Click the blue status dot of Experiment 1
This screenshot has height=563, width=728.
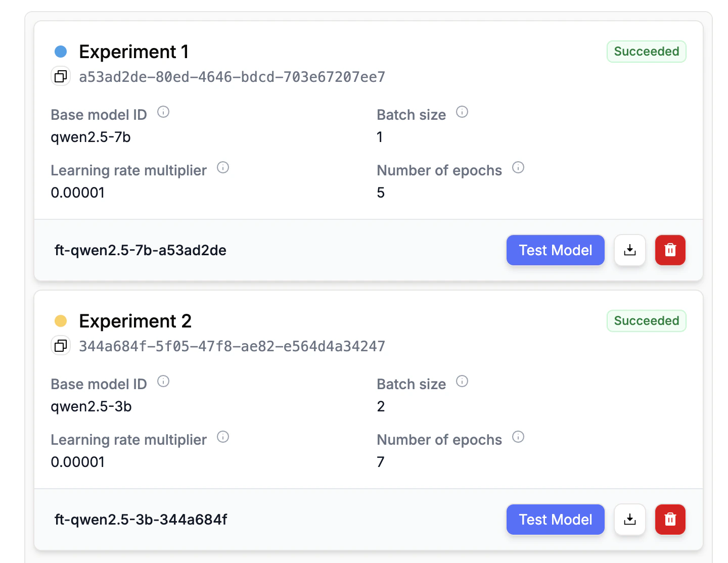61,51
